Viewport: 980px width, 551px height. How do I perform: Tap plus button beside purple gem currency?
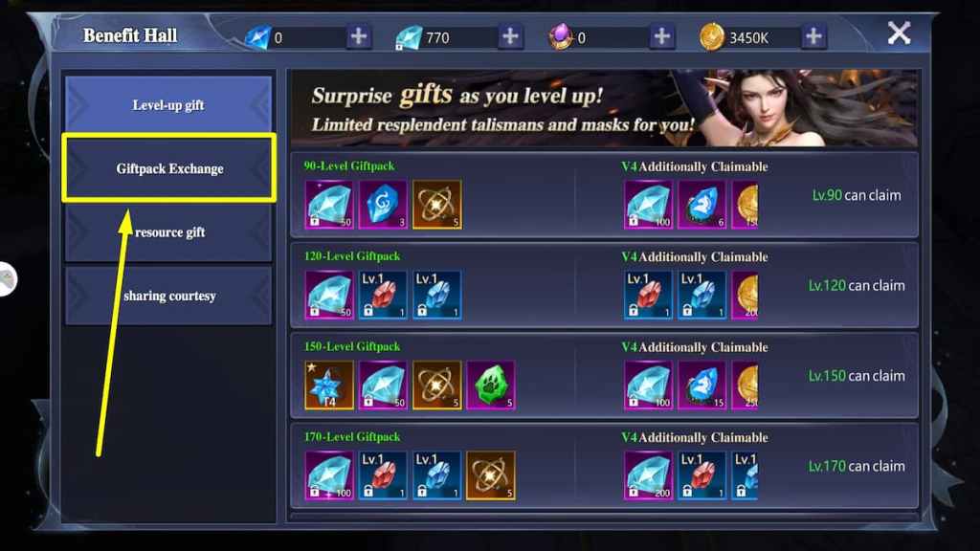pos(662,37)
